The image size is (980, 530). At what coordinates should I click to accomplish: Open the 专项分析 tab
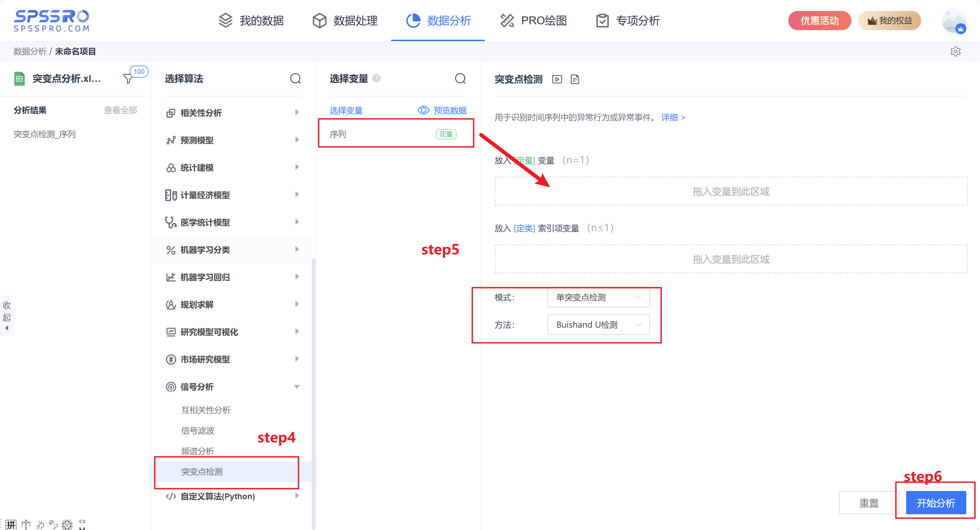(x=628, y=21)
